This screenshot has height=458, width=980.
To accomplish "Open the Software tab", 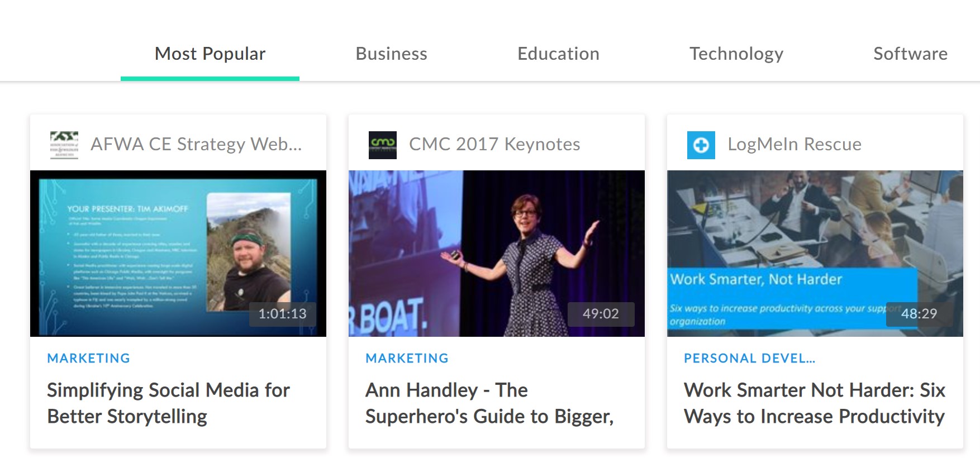I will 910,54.
